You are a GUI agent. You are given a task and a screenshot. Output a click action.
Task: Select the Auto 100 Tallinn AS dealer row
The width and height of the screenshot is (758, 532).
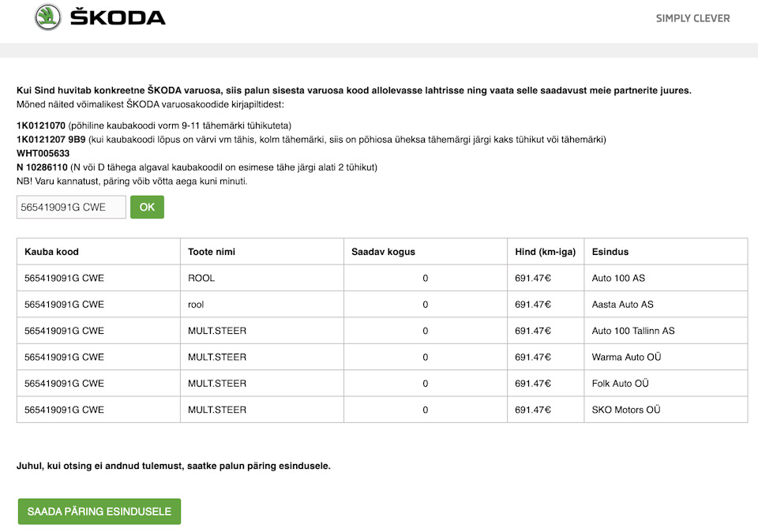pyautogui.click(x=379, y=331)
